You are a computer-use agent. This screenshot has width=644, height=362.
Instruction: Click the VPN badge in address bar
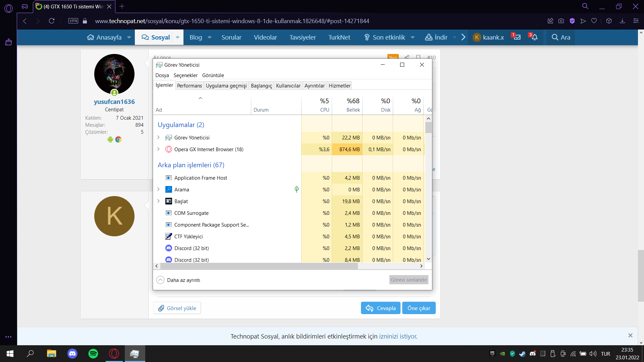click(73, 21)
